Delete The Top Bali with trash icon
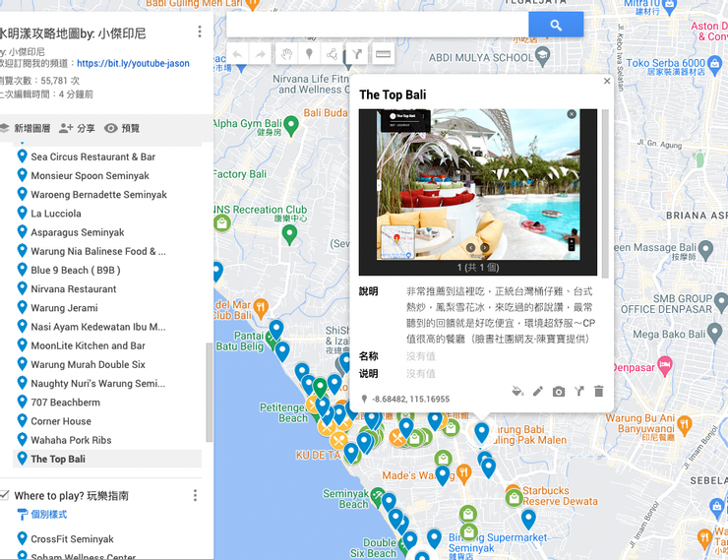The image size is (728, 560). [599, 392]
